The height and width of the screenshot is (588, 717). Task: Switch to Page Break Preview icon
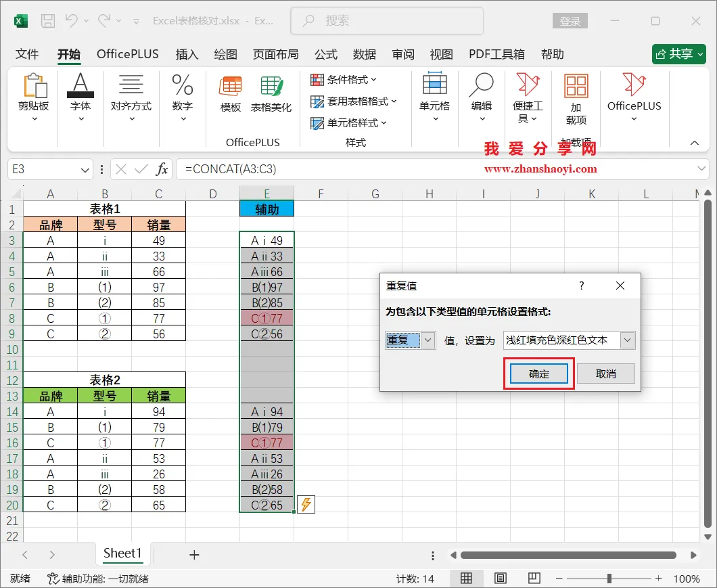[534, 578]
